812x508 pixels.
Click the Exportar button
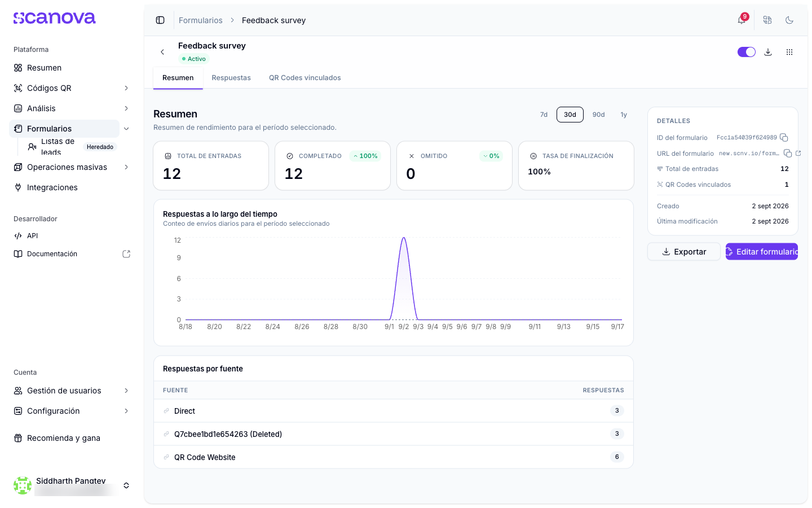point(684,252)
